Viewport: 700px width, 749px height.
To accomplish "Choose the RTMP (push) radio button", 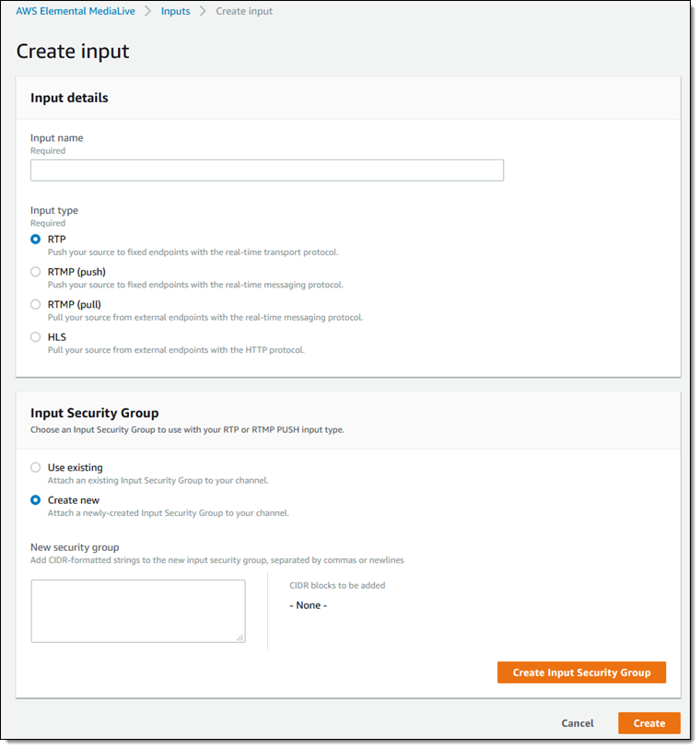I will [x=36, y=272].
